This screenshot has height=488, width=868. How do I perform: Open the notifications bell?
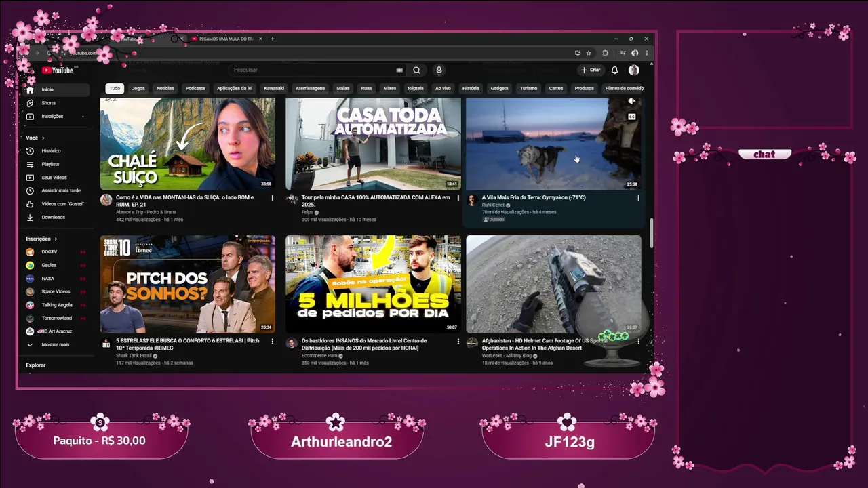614,70
